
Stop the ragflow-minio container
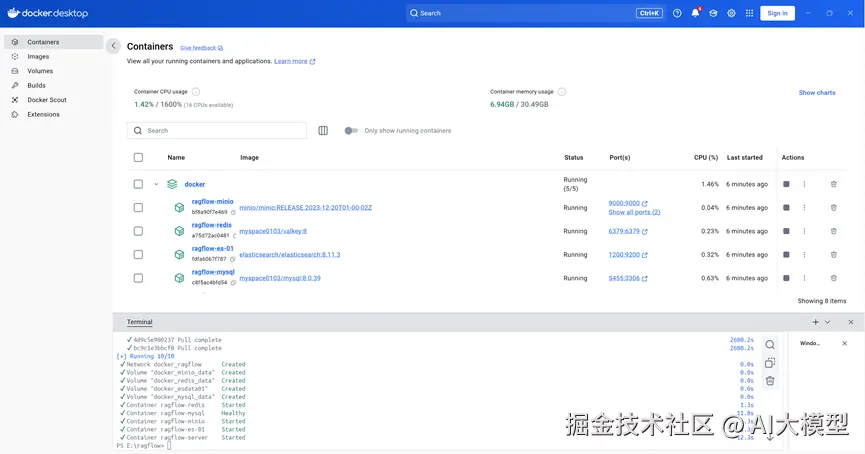pos(786,207)
